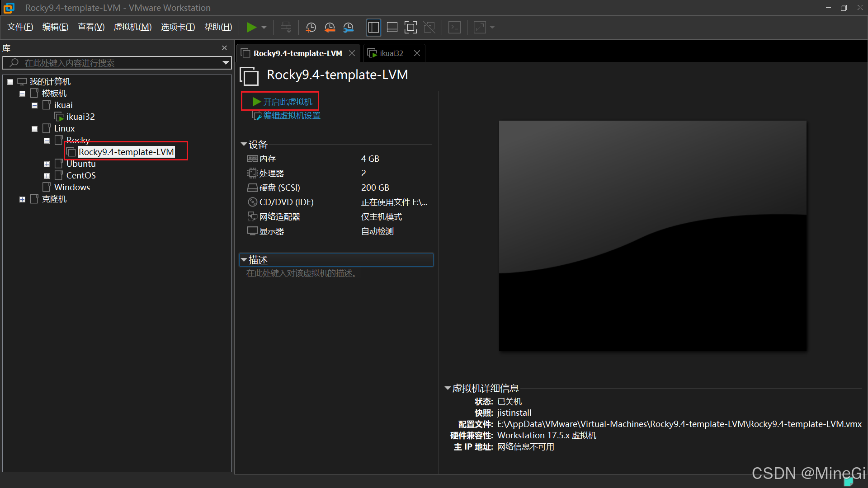Open the 虚拟机(M) menu
Screen dimensions: 868x488
pyautogui.click(x=132, y=27)
